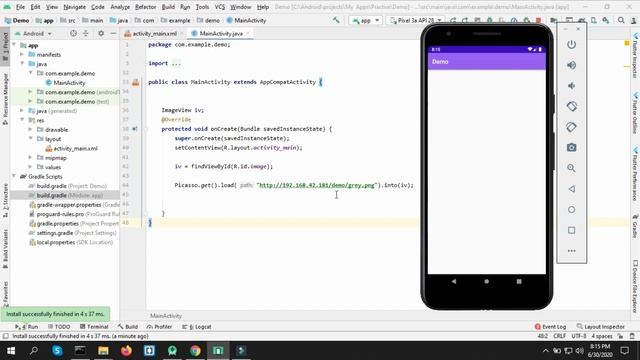Click the Search Everywhere magnifier icon
The image size is (640, 360).
coord(621,20)
